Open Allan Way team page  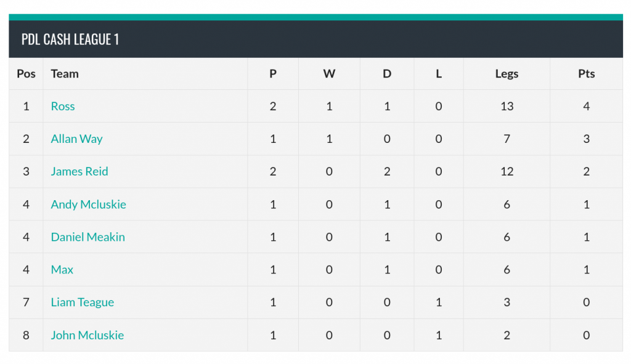coord(76,139)
